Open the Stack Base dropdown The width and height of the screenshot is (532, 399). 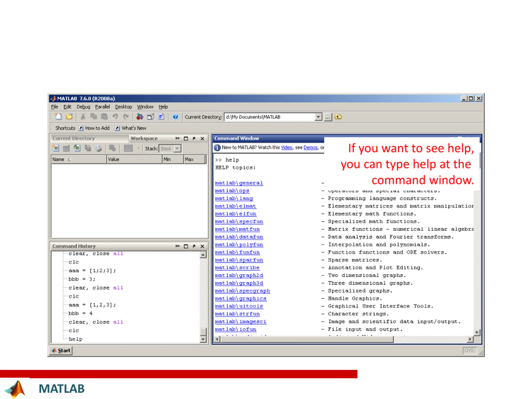(x=177, y=149)
